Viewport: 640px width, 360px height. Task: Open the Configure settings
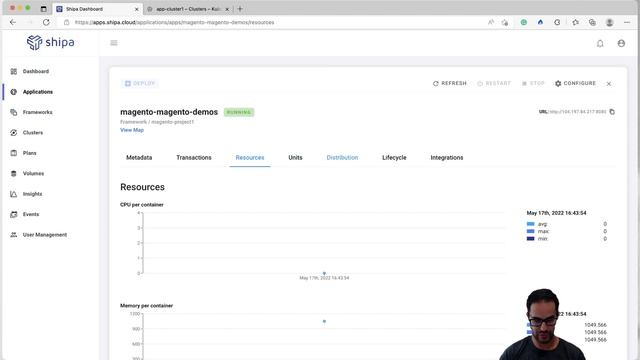click(575, 83)
